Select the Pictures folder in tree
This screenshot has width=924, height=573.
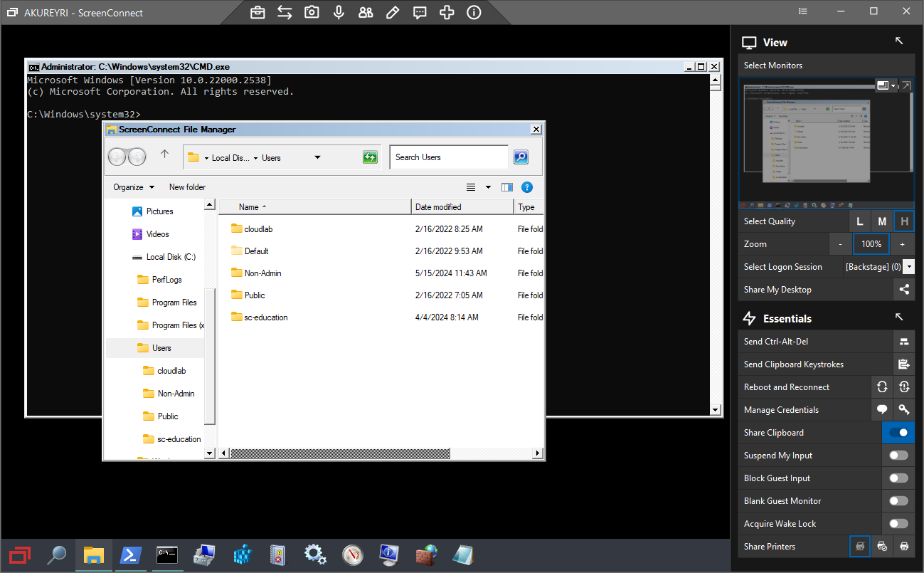click(x=153, y=211)
